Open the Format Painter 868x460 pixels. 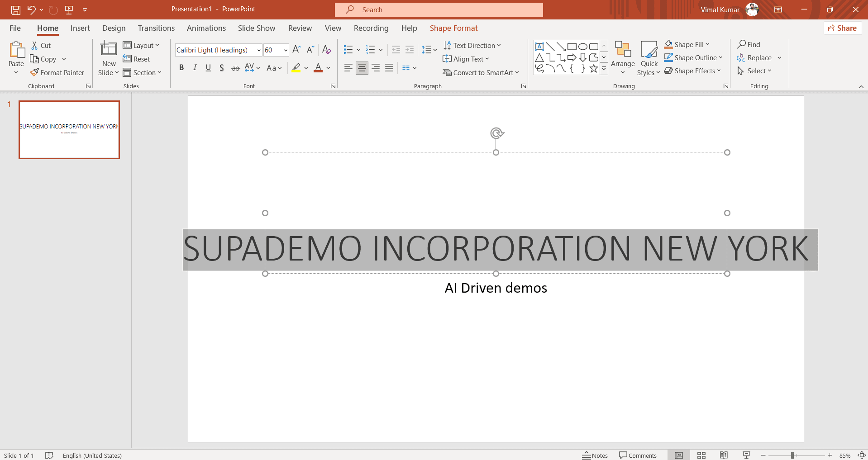pos(57,72)
